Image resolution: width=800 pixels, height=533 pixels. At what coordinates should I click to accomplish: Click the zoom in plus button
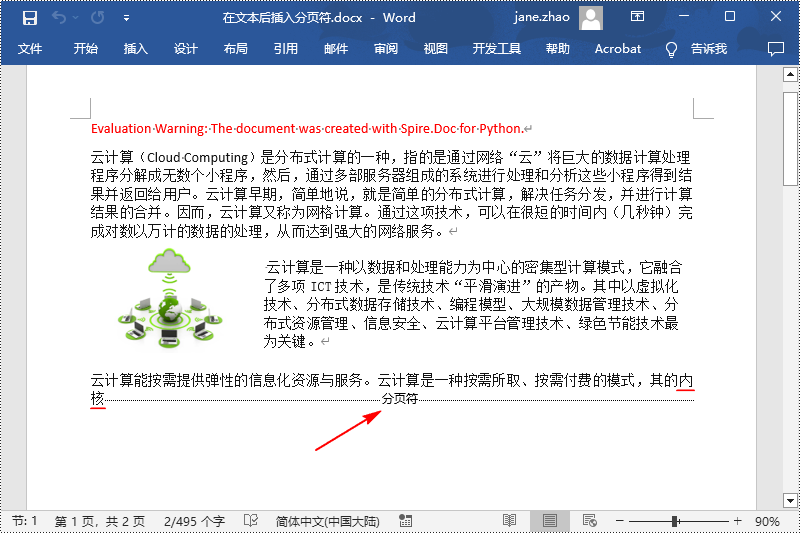point(737,521)
